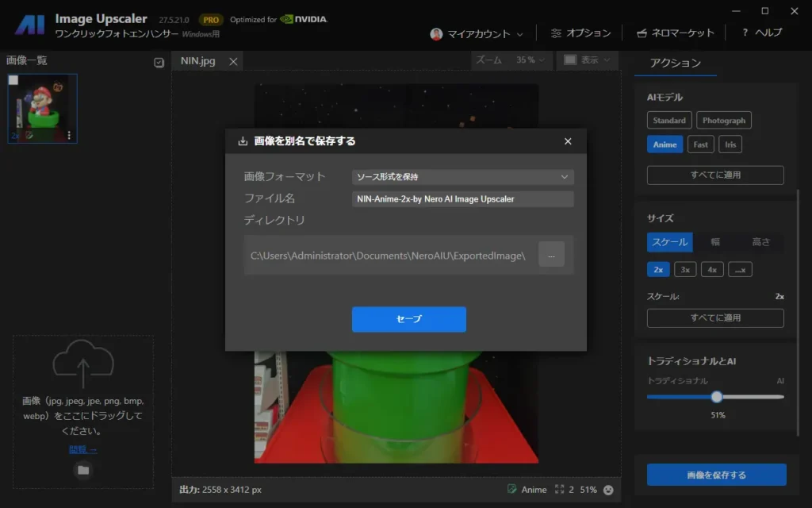Open the ヘルプ menu
This screenshot has width=812, height=508.
tap(761, 33)
